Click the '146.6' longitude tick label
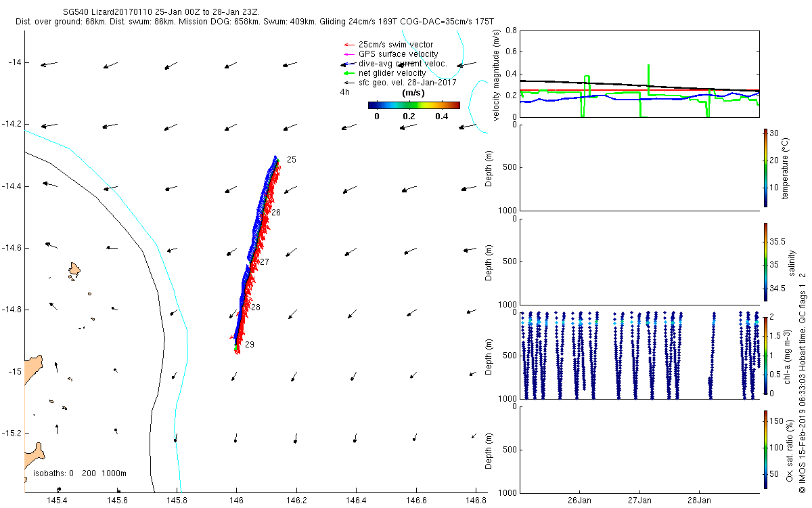Viewport: 812px width, 508px height. click(x=415, y=501)
